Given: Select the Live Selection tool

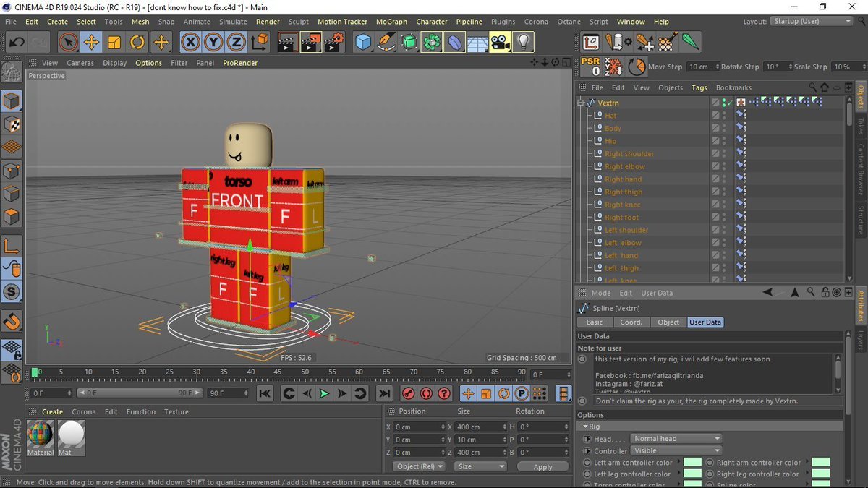Looking at the screenshot, I should click(68, 42).
